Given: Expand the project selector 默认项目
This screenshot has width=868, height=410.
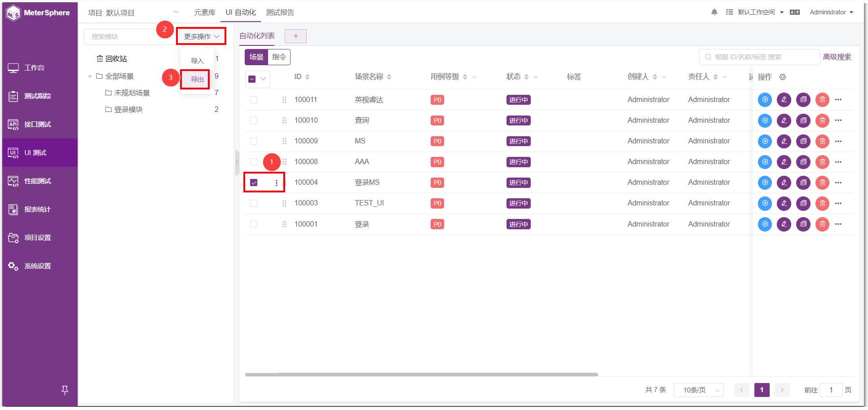Looking at the screenshot, I should point(133,13).
